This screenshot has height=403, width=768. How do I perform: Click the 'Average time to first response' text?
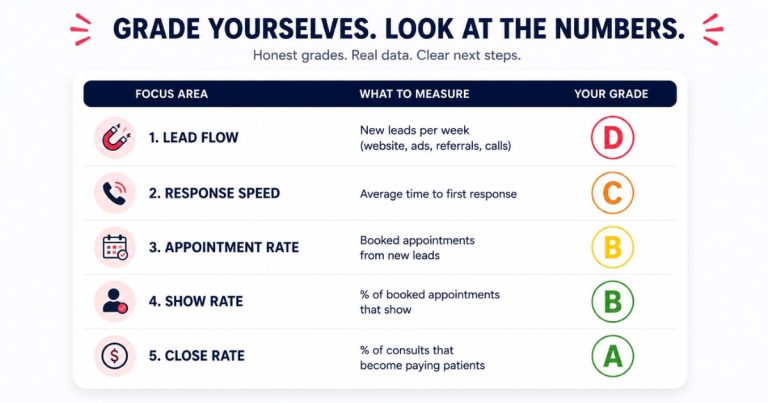[x=438, y=194]
